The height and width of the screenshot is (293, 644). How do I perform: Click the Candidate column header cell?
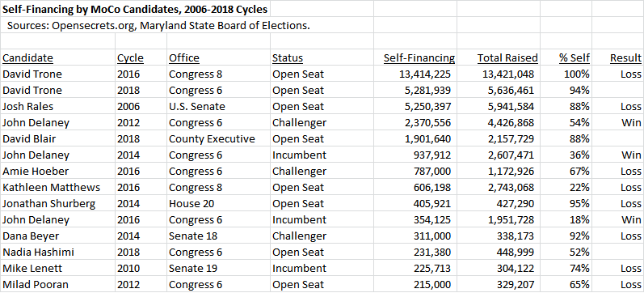(58, 57)
